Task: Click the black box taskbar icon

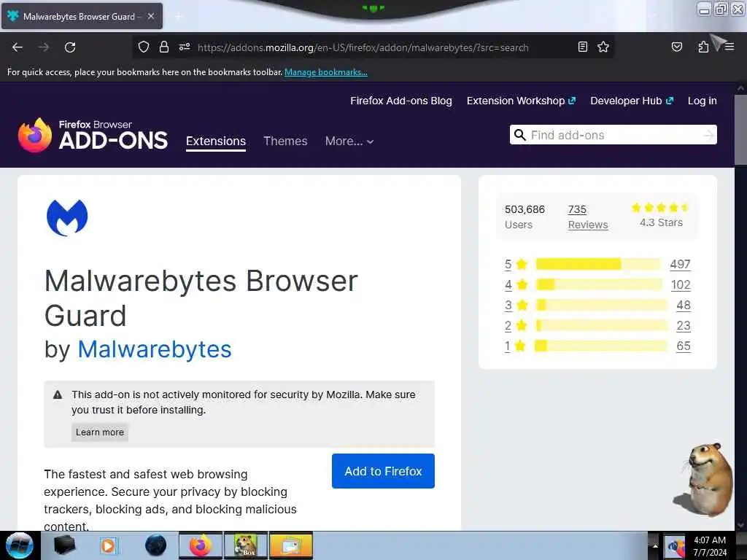Action: coord(64,545)
